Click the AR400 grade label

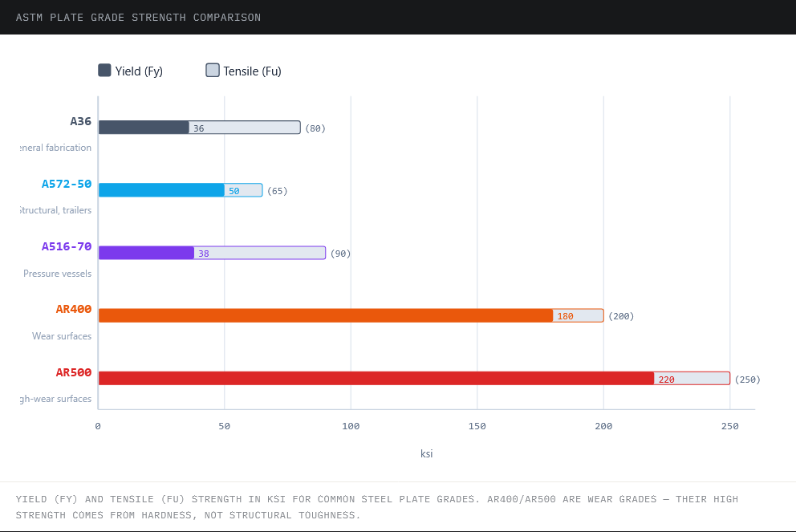pyautogui.click(x=74, y=309)
